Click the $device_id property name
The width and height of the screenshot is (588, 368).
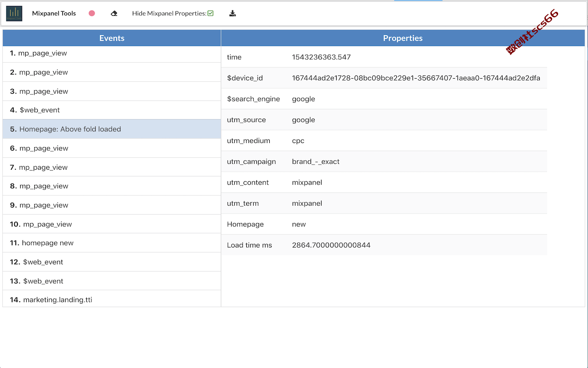click(245, 78)
